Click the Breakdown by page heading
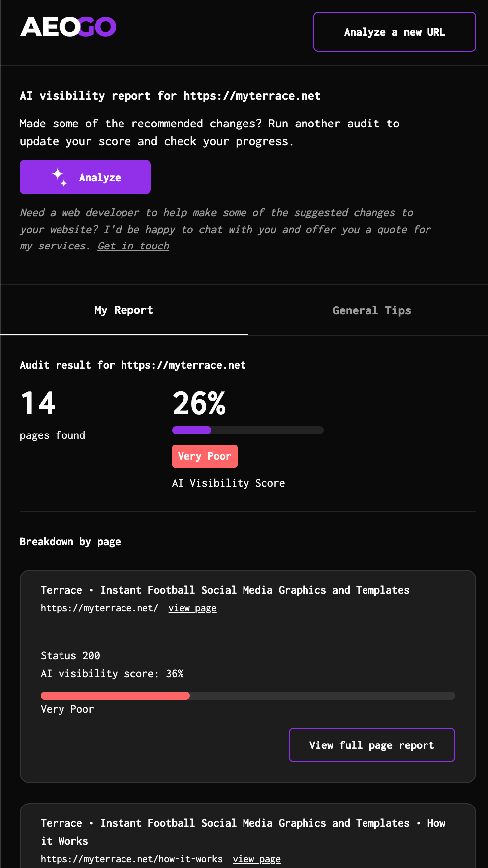 tap(70, 542)
